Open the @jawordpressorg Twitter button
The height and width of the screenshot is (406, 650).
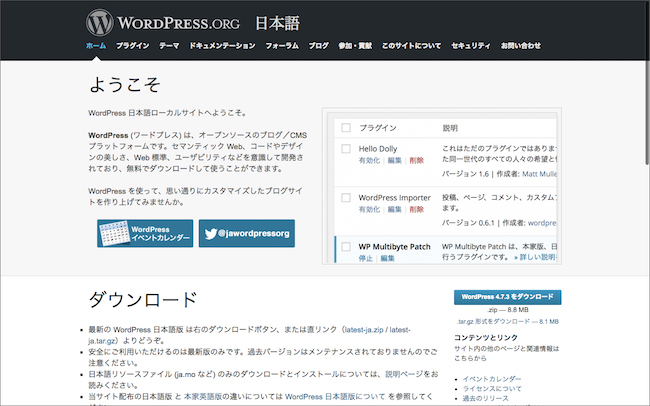coord(247,233)
